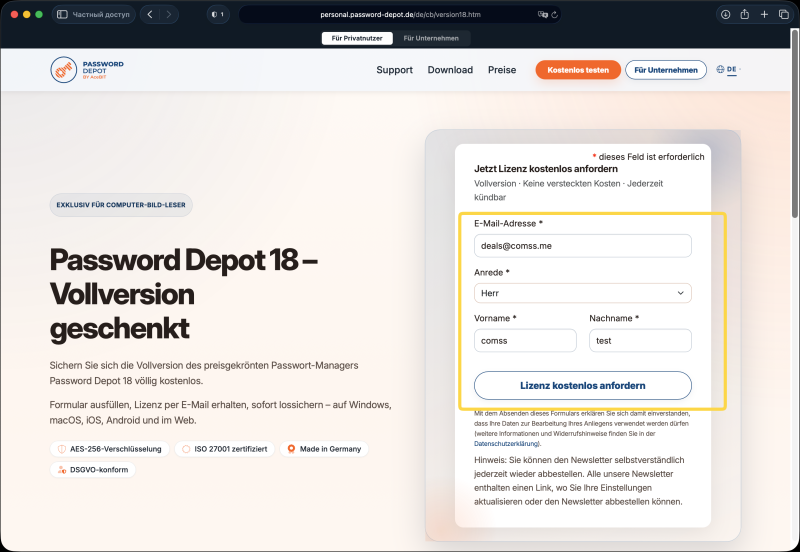Viewport: 800px width, 552px height.
Task: Show the tab overview icon
Action: 784,14
